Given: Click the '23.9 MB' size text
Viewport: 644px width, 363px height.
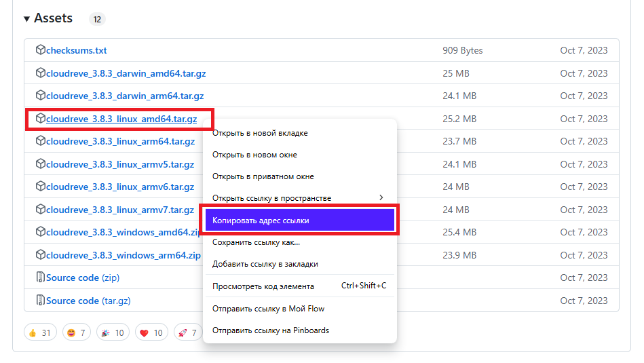Looking at the screenshot, I should (459, 255).
